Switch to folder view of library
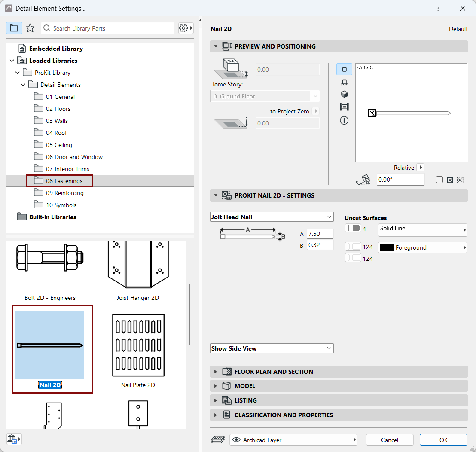Viewport: 476px width, 452px height. (x=14, y=28)
